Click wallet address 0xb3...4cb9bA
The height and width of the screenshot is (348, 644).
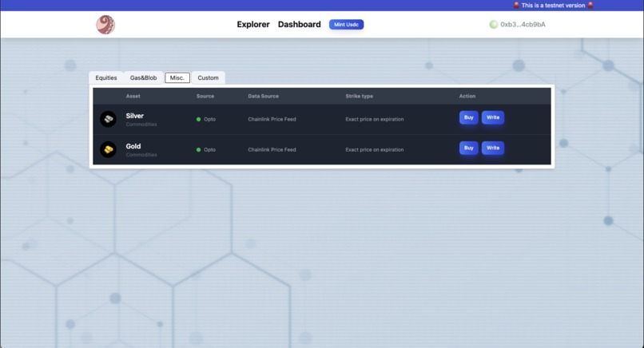[523, 25]
